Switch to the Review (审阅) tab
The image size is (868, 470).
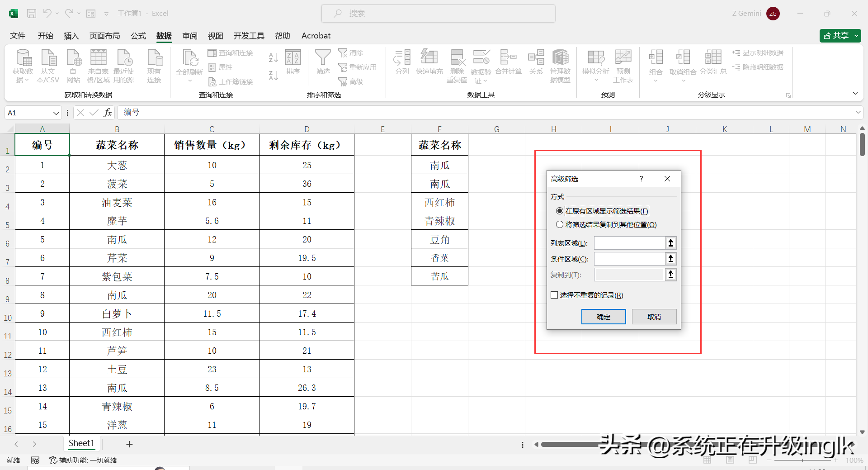point(190,36)
